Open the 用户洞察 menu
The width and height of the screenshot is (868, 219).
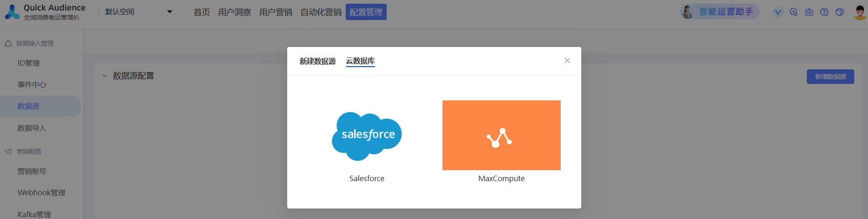point(235,12)
